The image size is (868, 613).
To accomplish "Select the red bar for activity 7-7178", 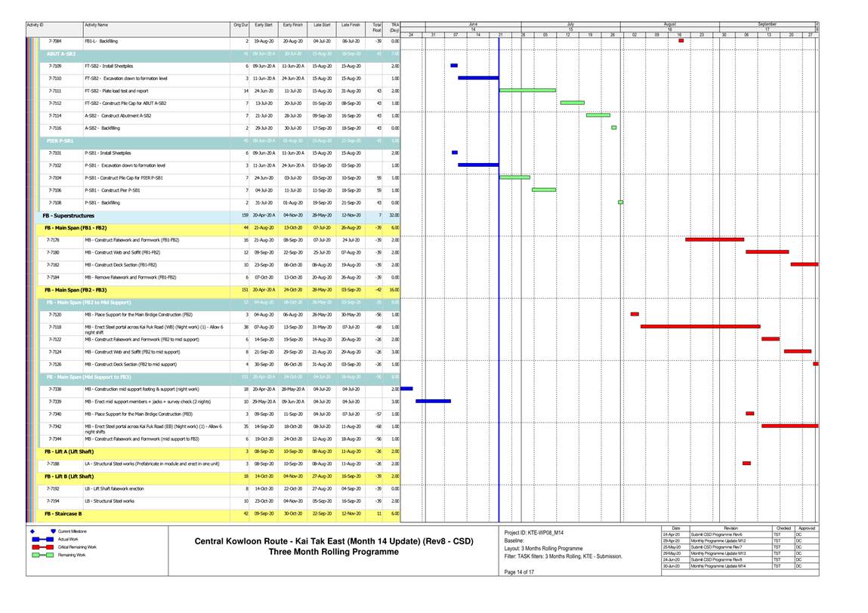I will coord(715,239).
